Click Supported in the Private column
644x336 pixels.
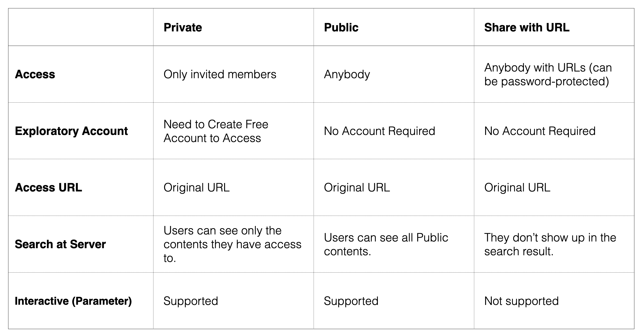[191, 301]
